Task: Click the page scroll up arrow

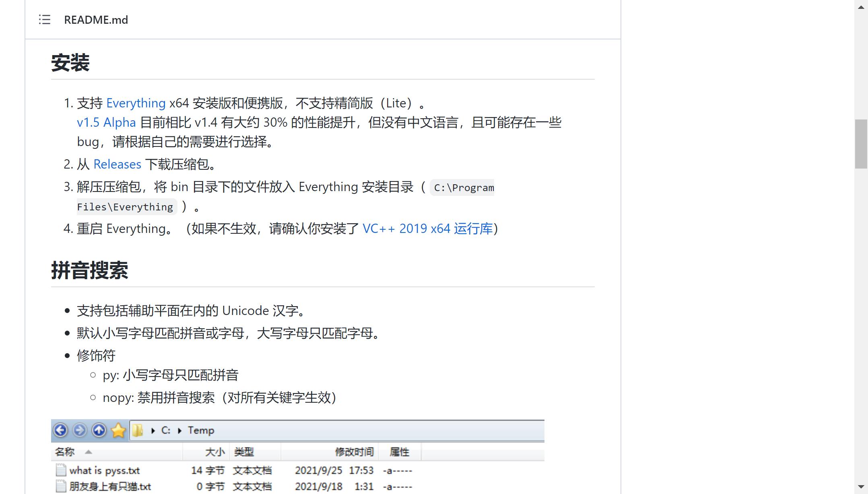Action: click(x=861, y=7)
